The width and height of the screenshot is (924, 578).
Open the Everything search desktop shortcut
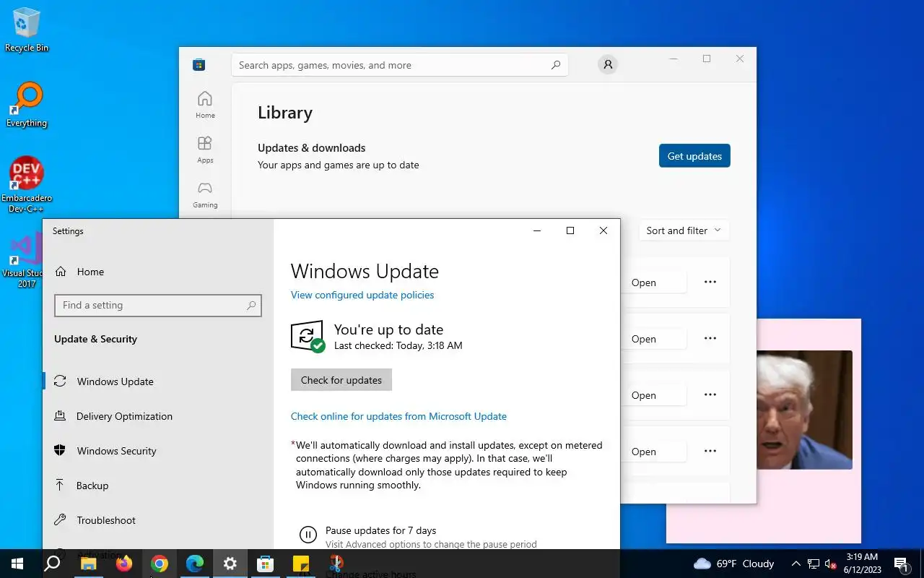point(27,105)
